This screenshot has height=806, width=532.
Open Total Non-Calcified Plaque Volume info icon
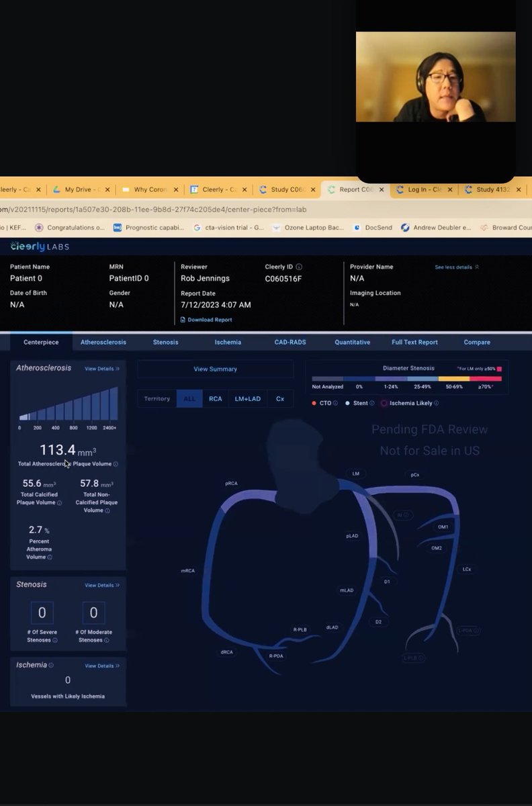pyautogui.click(x=106, y=510)
